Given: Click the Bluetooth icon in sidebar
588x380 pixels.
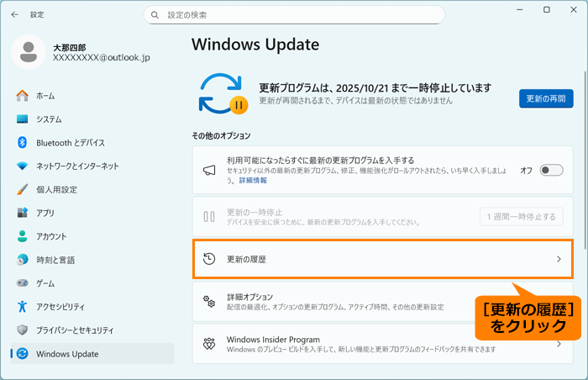Looking at the screenshot, I should coord(22,142).
